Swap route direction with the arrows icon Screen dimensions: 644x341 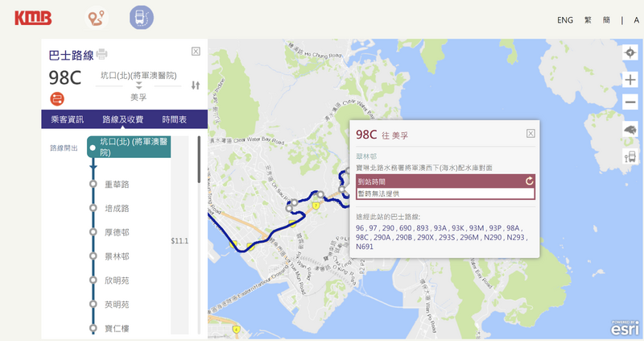point(195,85)
